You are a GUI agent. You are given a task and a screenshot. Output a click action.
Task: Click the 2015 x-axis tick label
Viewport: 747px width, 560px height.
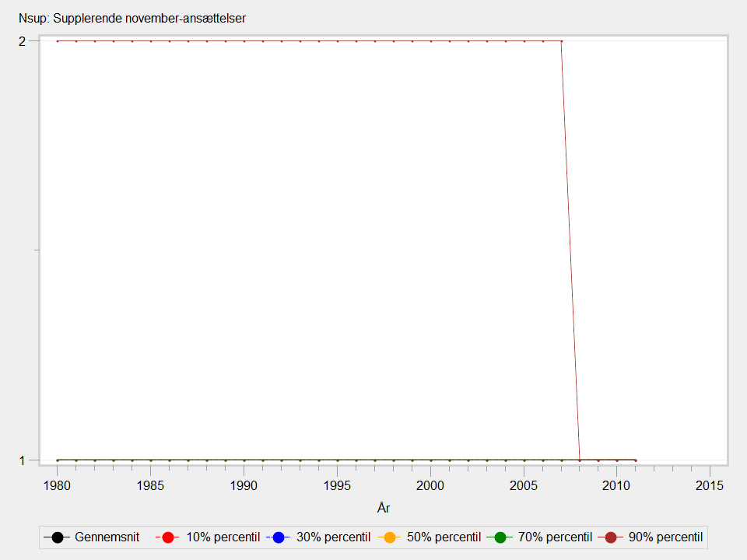coord(710,486)
